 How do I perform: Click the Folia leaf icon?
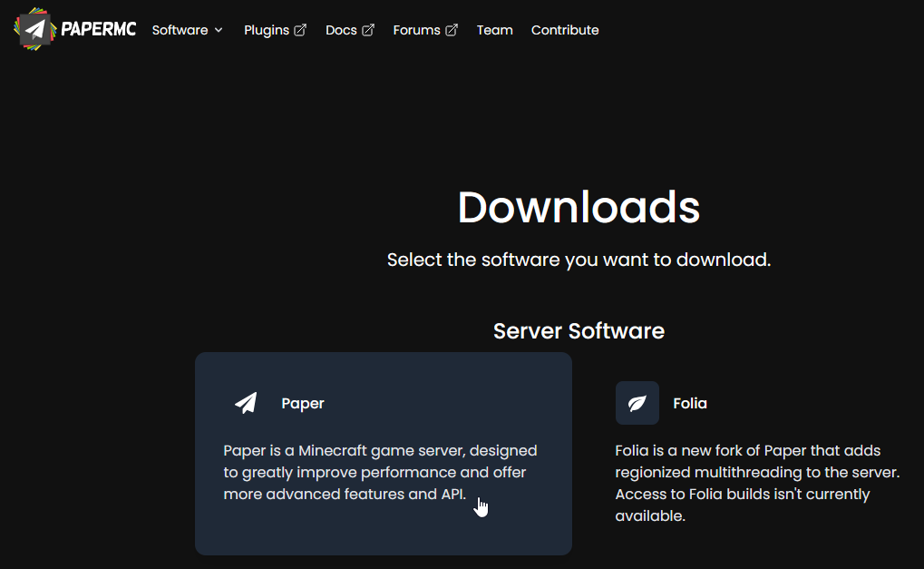637,403
